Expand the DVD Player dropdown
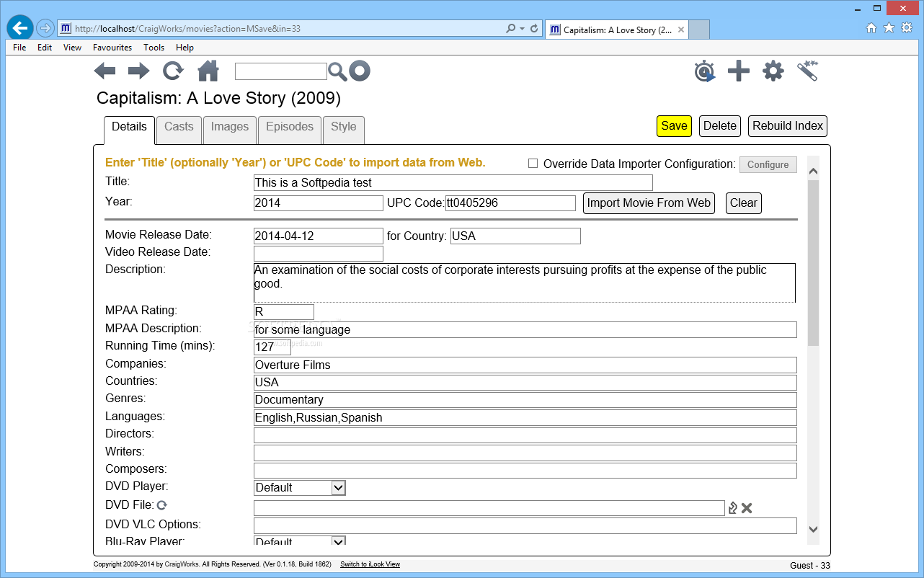 (x=339, y=488)
